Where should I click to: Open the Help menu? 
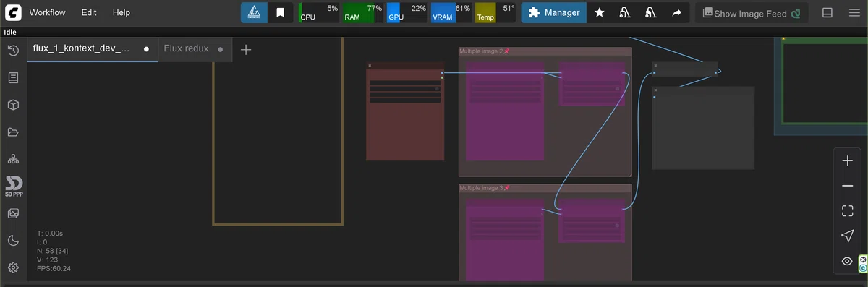coord(122,12)
